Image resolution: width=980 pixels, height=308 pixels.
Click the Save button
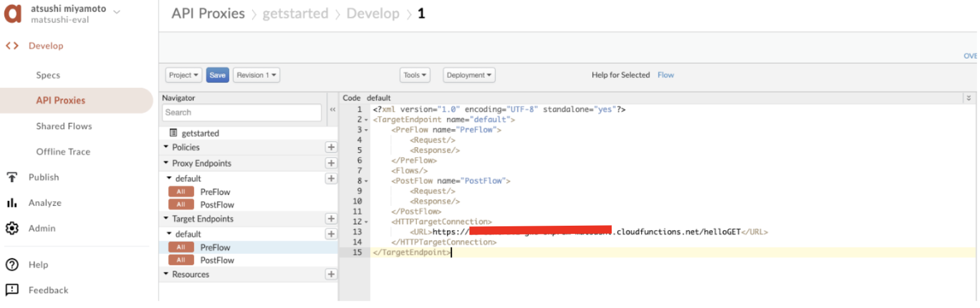point(217,75)
